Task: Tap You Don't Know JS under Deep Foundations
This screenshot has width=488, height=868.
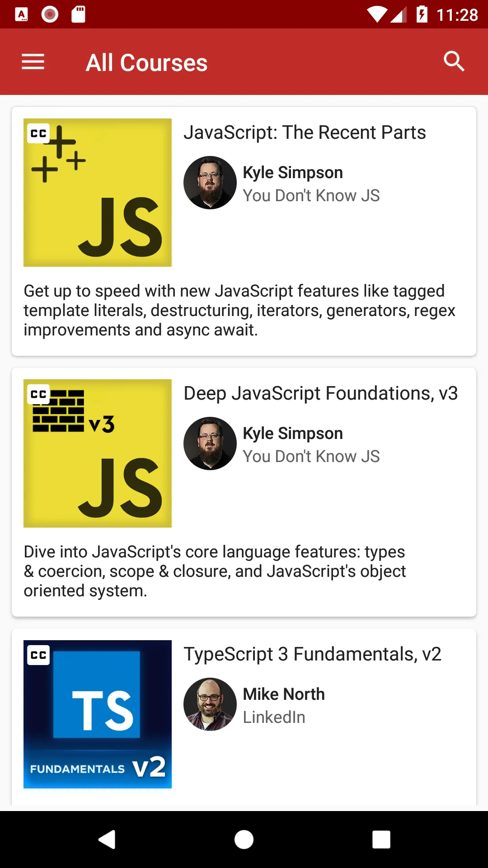Action: [x=311, y=456]
